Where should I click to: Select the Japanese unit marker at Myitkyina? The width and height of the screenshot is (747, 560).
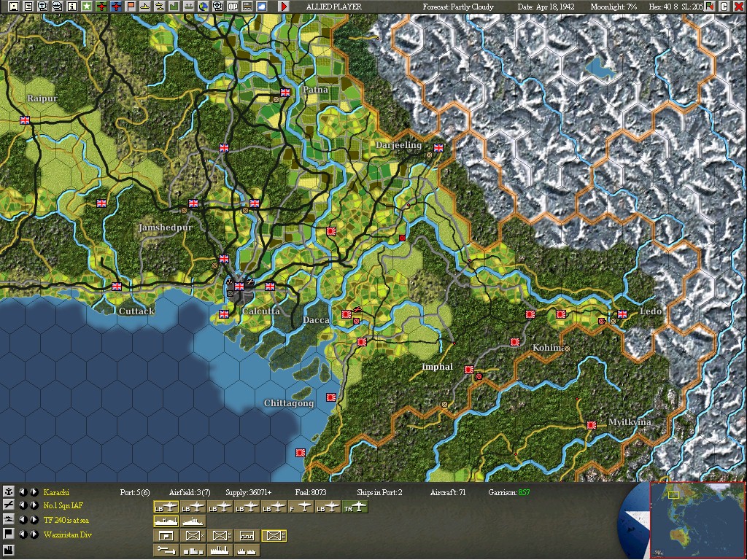point(592,425)
